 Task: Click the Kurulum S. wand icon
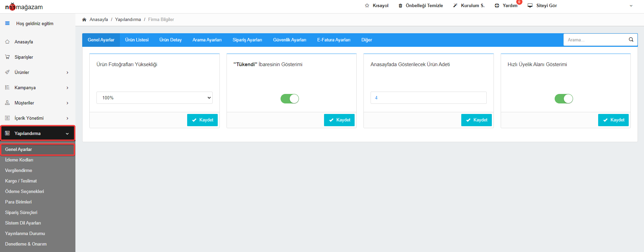click(455, 5)
